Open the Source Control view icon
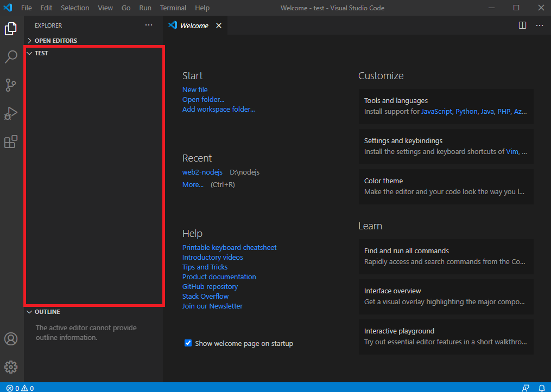551x392 pixels. (10, 85)
